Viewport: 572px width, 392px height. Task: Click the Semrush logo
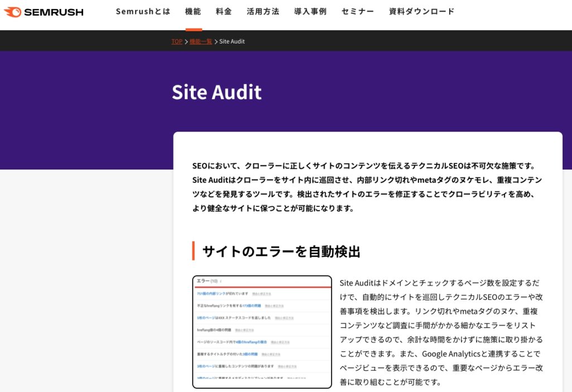[x=44, y=11]
